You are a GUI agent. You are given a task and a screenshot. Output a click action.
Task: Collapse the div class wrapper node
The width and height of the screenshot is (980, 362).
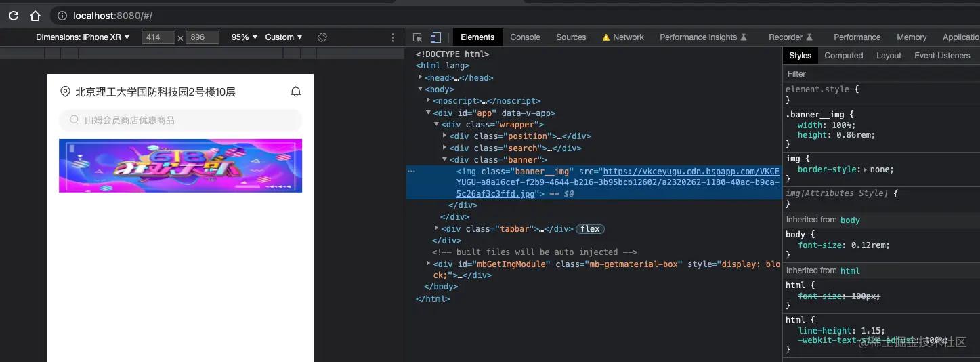click(x=437, y=124)
